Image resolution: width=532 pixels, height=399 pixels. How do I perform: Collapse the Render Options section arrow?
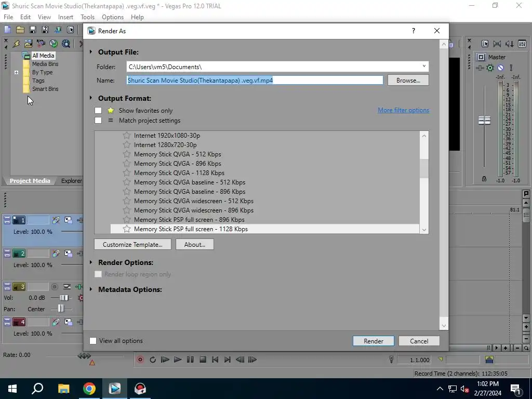pos(91,262)
